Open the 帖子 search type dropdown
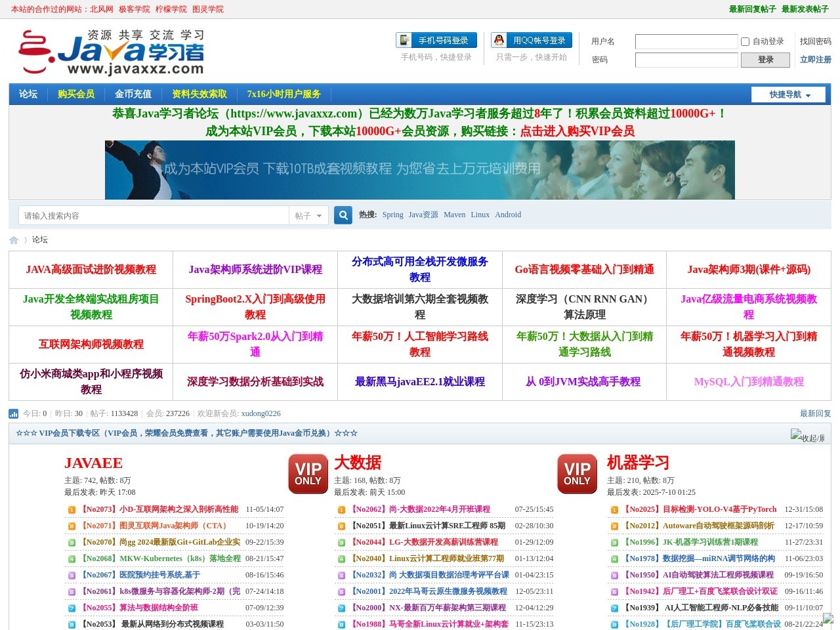 pyautogui.click(x=308, y=215)
